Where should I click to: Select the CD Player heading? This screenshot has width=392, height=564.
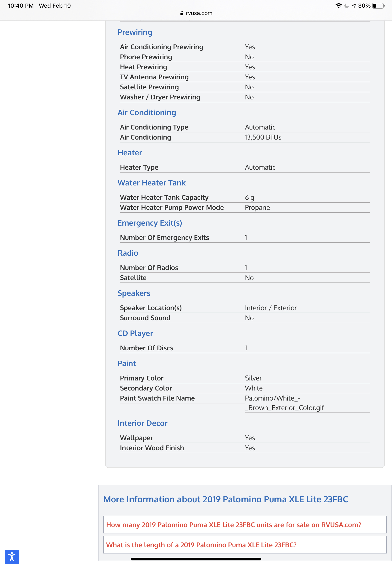pyautogui.click(x=135, y=333)
